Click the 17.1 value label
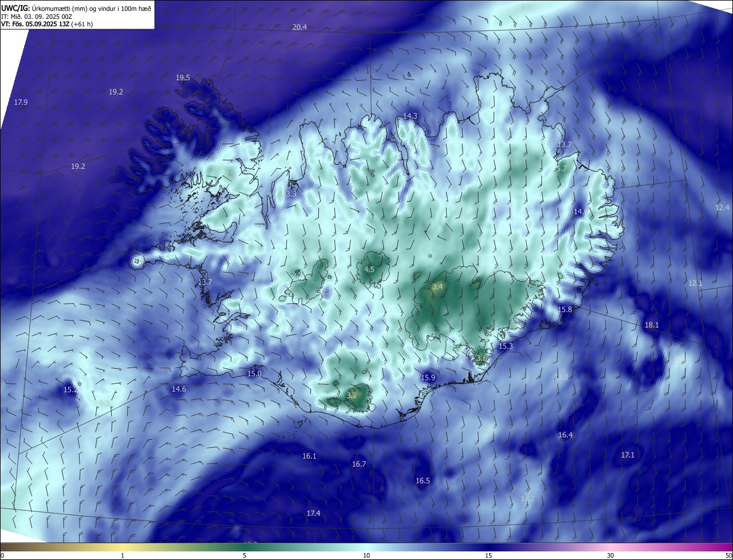This screenshot has width=733, height=560. coord(628,455)
